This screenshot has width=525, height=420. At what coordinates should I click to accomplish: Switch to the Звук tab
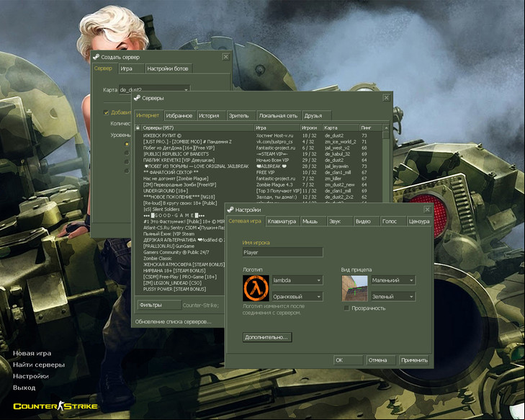pos(339,221)
